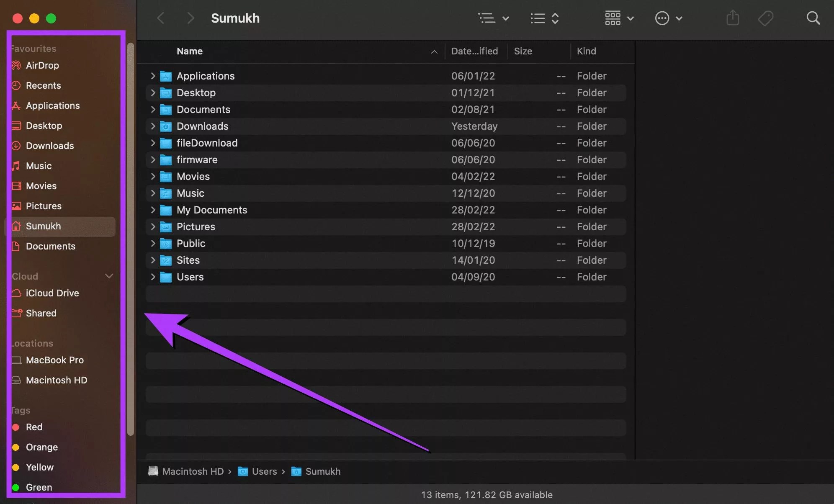Click the back navigation arrow
834x504 pixels.
161,18
